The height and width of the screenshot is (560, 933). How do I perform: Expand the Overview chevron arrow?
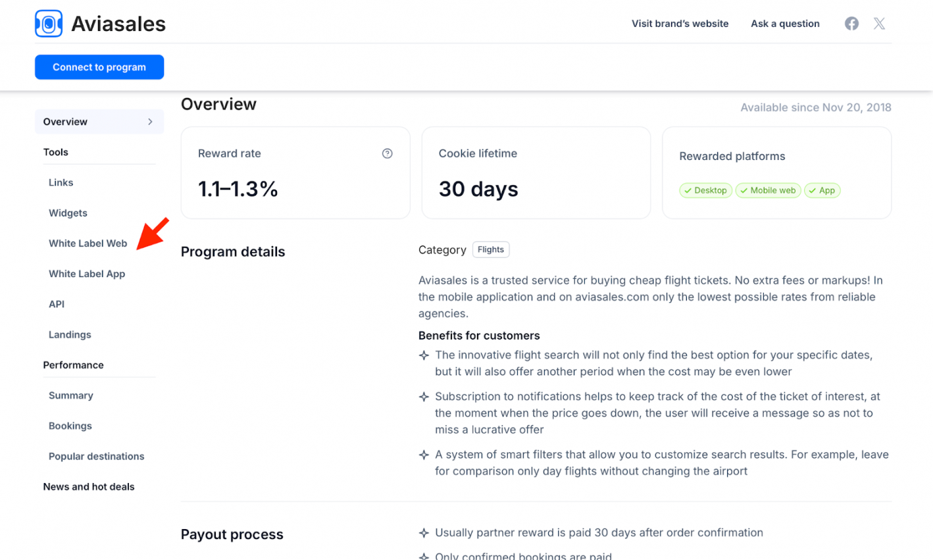click(x=150, y=122)
